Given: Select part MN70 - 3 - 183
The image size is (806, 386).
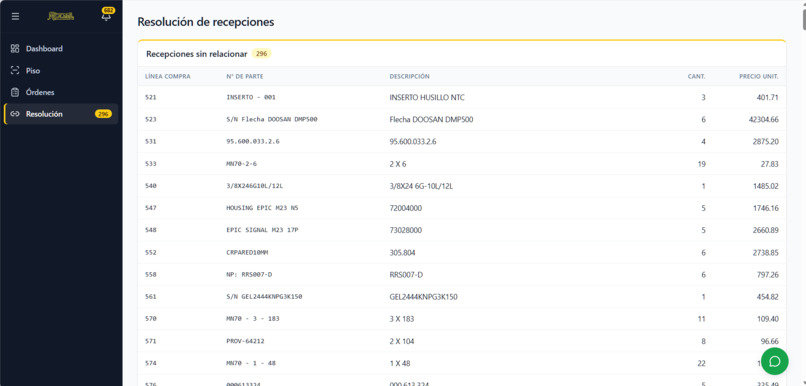Looking at the screenshot, I should point(253,319).
